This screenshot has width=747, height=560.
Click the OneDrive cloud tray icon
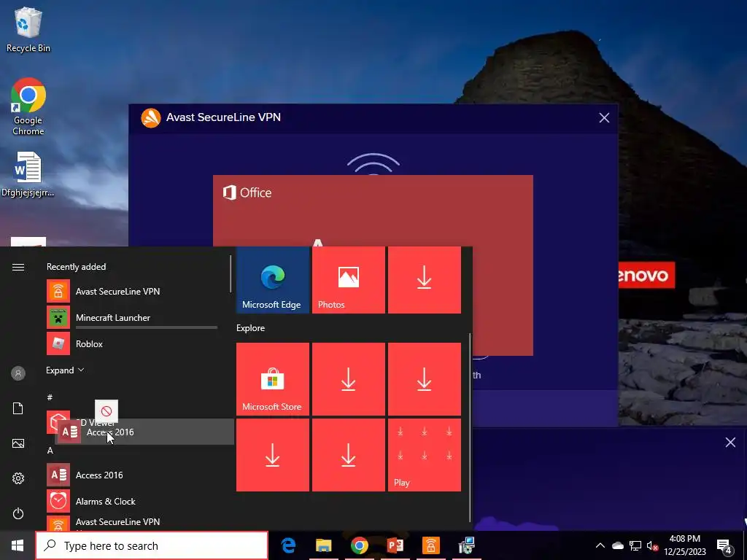pyautogui.click(x=618, y=545)
